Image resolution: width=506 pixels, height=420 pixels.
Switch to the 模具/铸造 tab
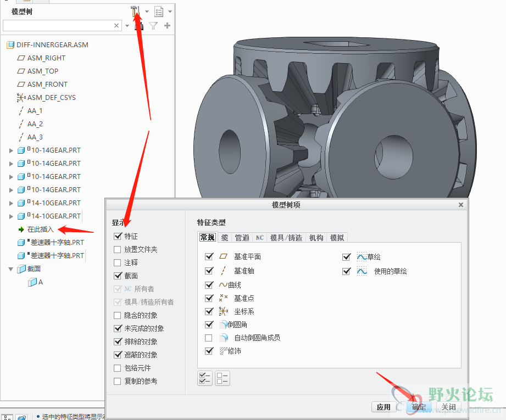coord(286,238)
